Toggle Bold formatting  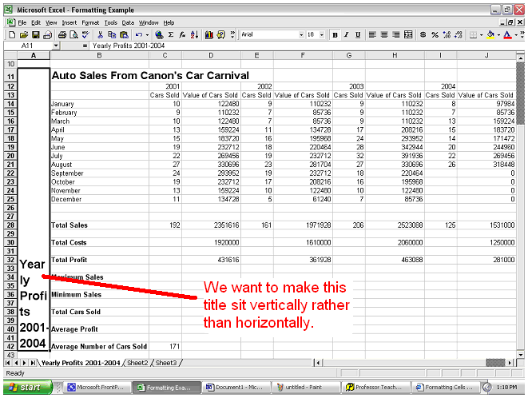click(335, 35)
